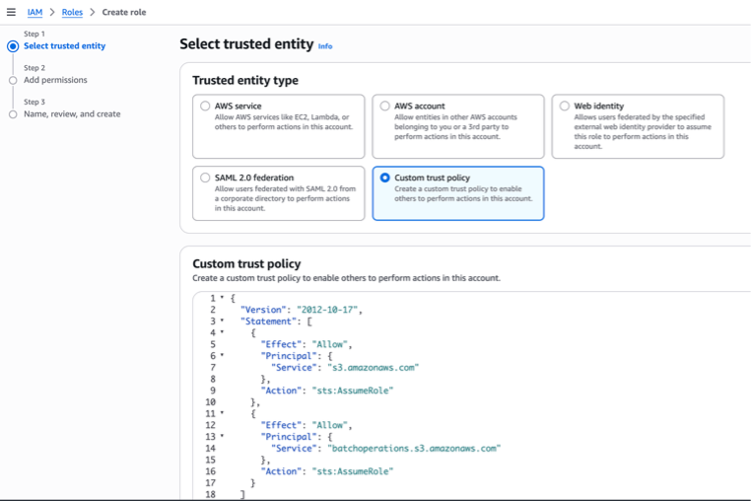Click the "Effect" key on line 5

tap(281, 344)
